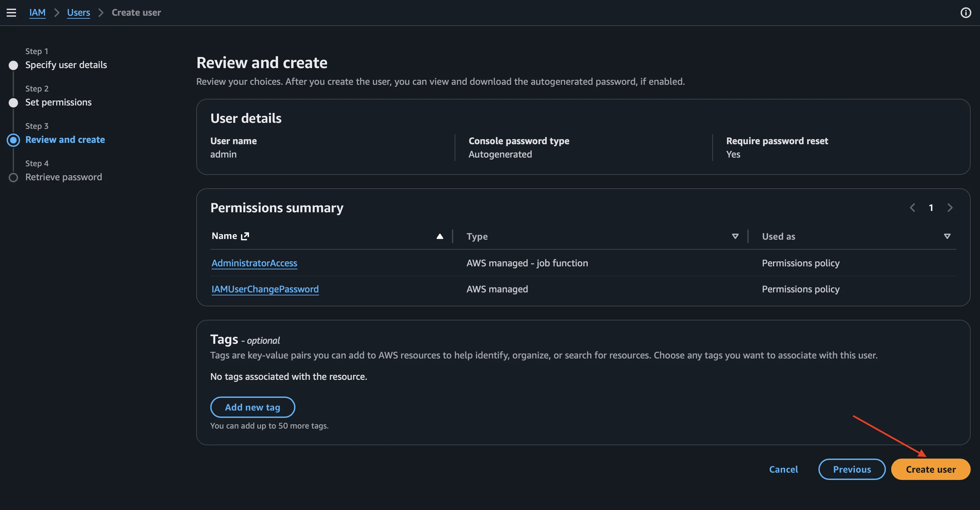Viewport: 980px width, 510px height.
Task: Click the next page chevron in Permissions summary
Action: coord(950,208)
